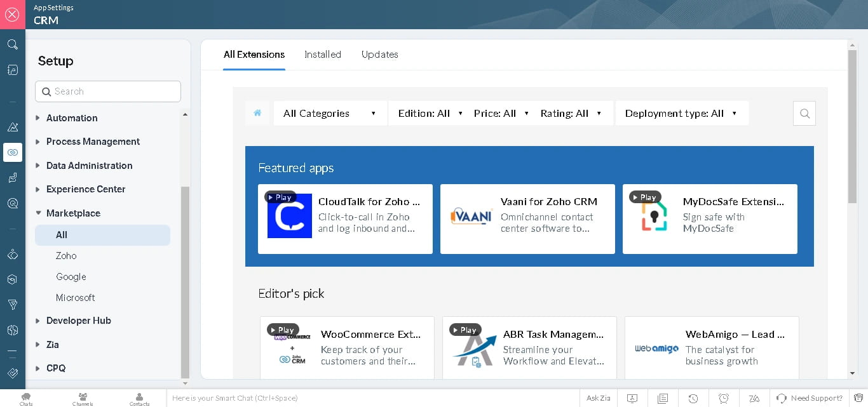Play the CloudTalk for Zoho video

(280, 197)
